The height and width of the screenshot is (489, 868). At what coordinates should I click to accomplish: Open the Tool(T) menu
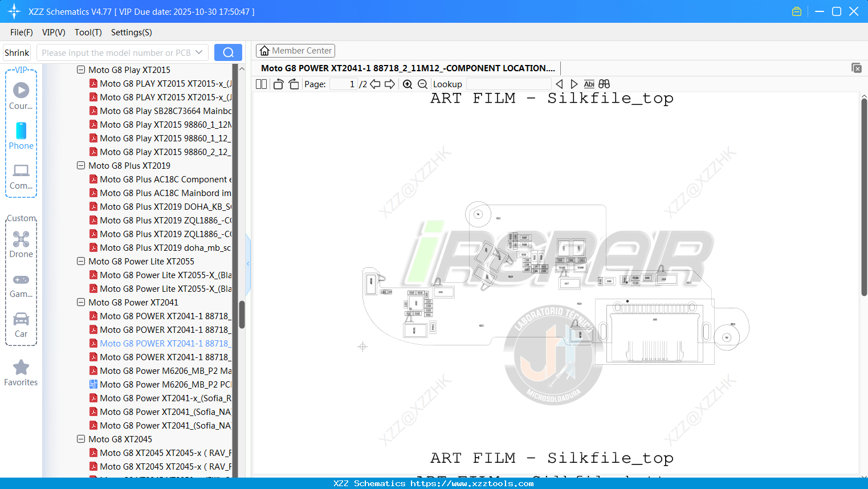pos(88,32)
